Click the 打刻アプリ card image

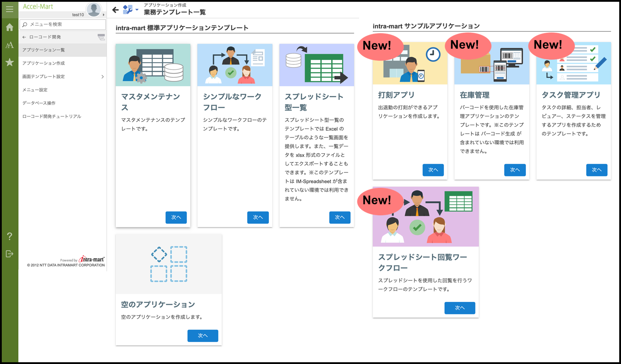point(410,63)
